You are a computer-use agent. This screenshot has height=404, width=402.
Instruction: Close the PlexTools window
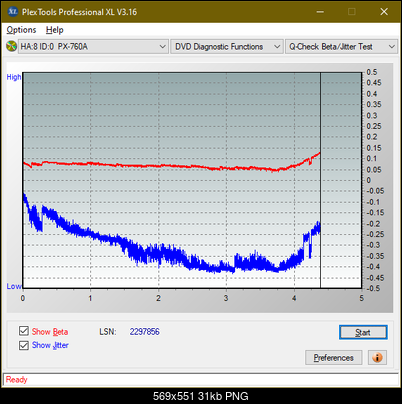(384, 12)
